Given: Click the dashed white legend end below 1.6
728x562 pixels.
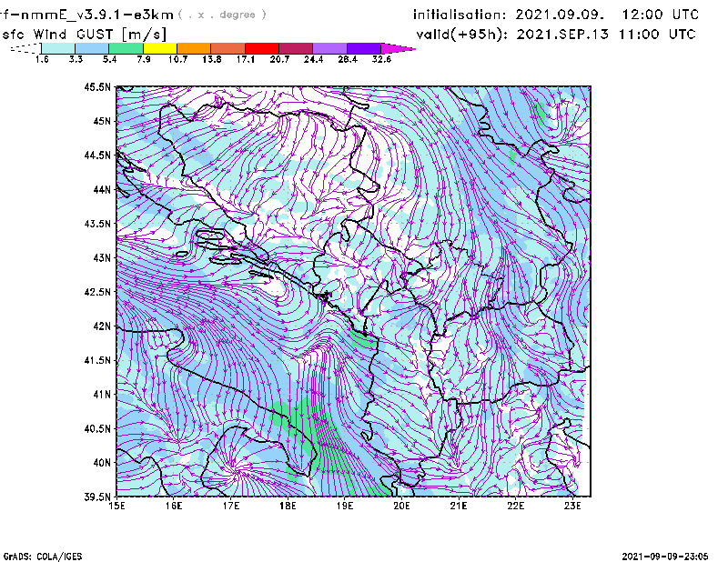Looking at the screenshot, I should (x=25, y=48).
